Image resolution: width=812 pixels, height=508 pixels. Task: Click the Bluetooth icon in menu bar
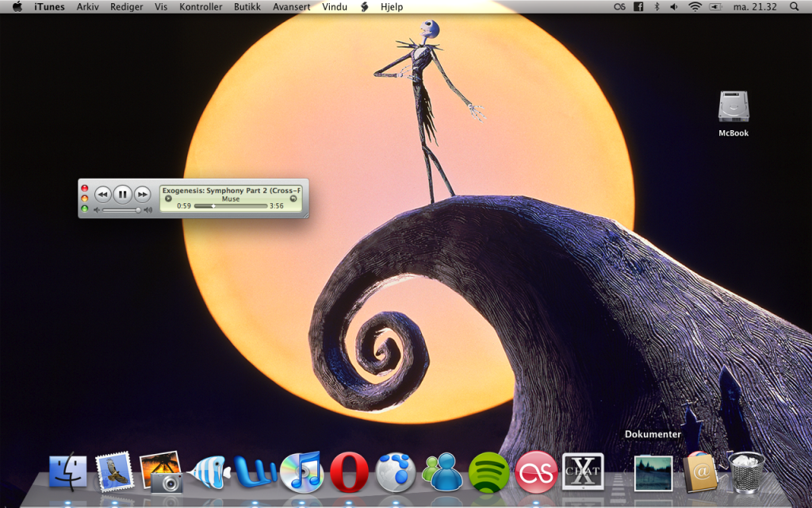[657, 6]
